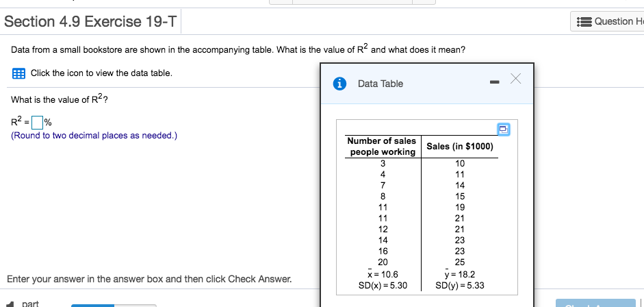This screenshot has width=644, height=307.
Task: Select the sales value 25
Action: coord(460,262)
